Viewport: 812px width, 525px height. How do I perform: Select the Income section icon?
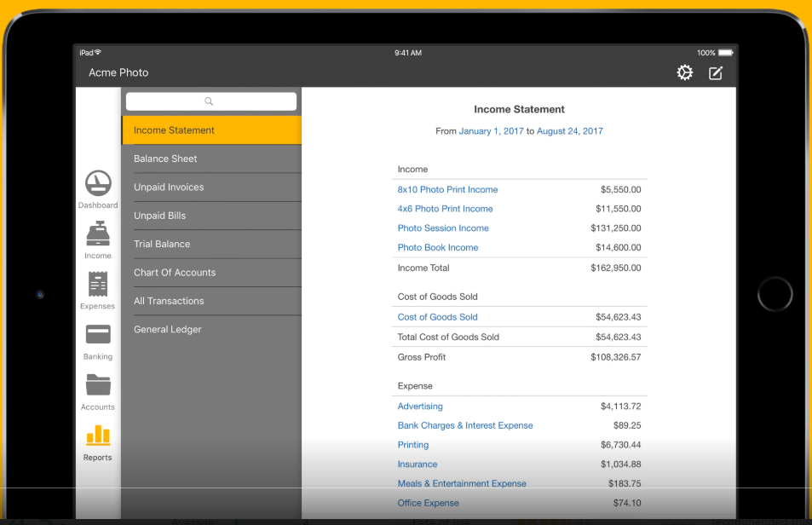97,237
